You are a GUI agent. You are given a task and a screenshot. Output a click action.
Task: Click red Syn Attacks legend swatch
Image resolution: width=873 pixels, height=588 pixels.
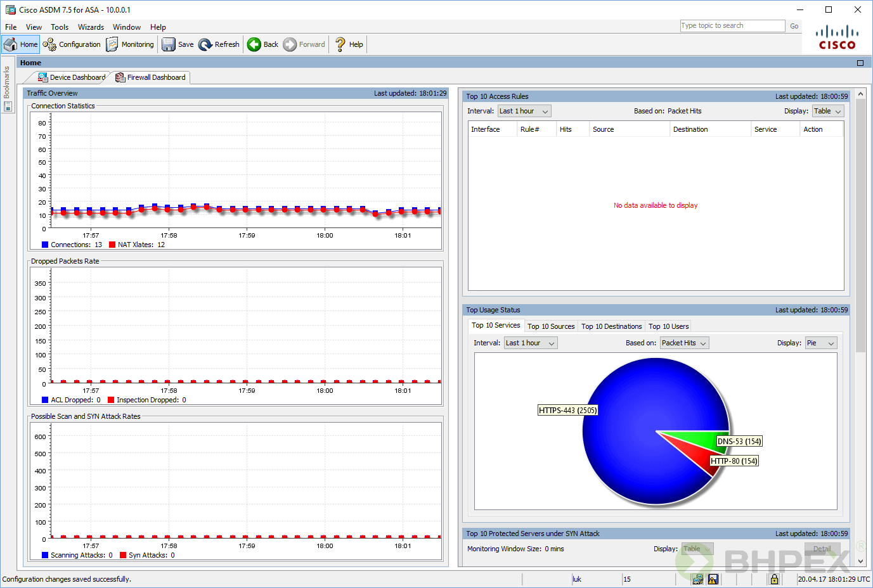(123, 555)
